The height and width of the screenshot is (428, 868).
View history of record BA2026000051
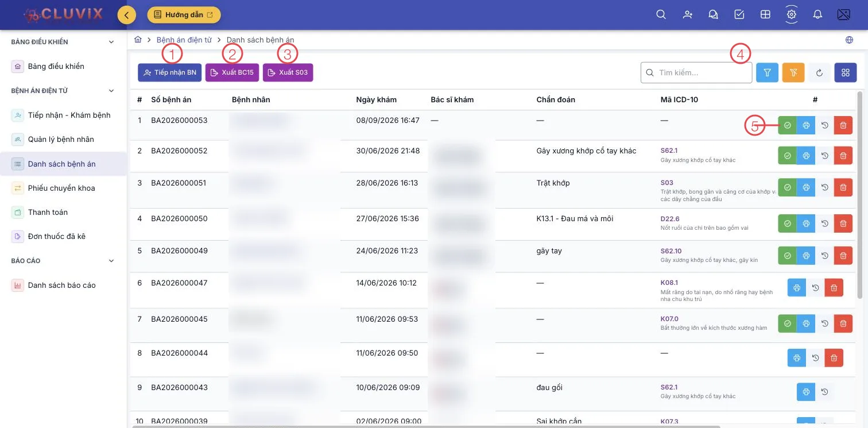point(824,187)
